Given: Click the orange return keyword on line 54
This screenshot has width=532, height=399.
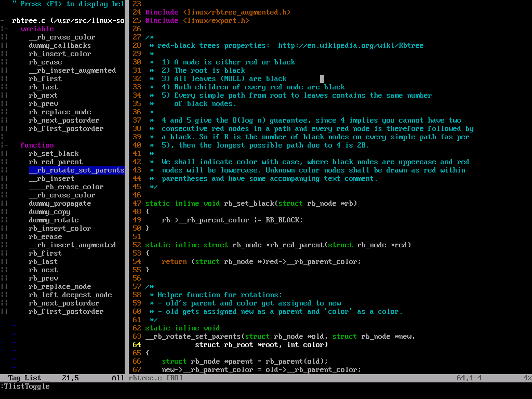Looking at the screenshot, I should click(174, 262).
